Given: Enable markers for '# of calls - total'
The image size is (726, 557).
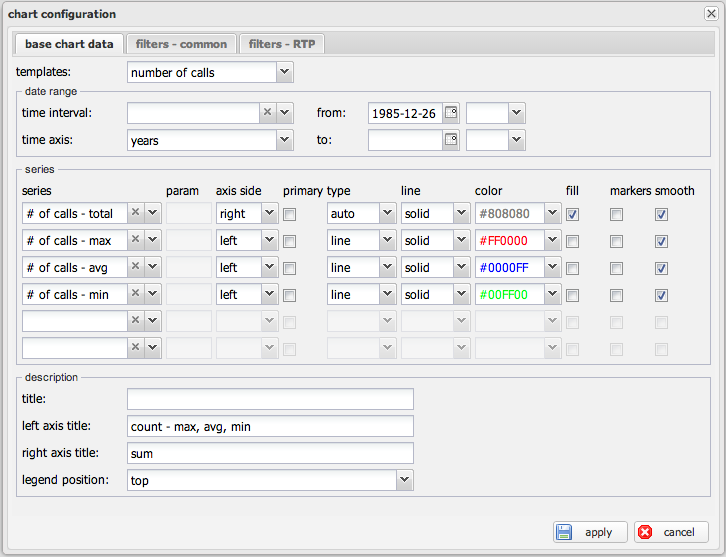Looking at the screenshot, I should pyautogui.click(x=616, y=214).
